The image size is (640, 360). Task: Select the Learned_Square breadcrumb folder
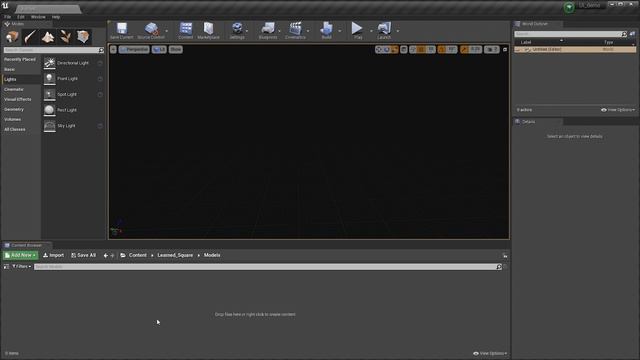[x=175, y=255]
